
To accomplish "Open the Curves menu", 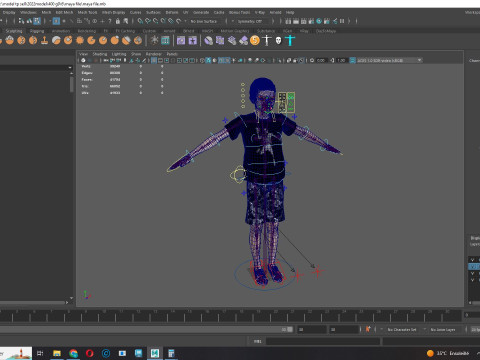I will tap(135, 12).
